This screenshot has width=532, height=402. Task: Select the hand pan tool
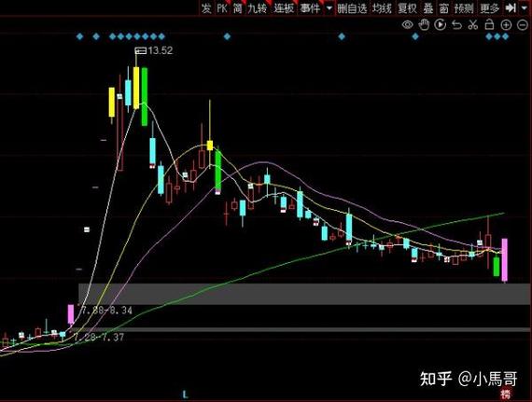point(424,25)
